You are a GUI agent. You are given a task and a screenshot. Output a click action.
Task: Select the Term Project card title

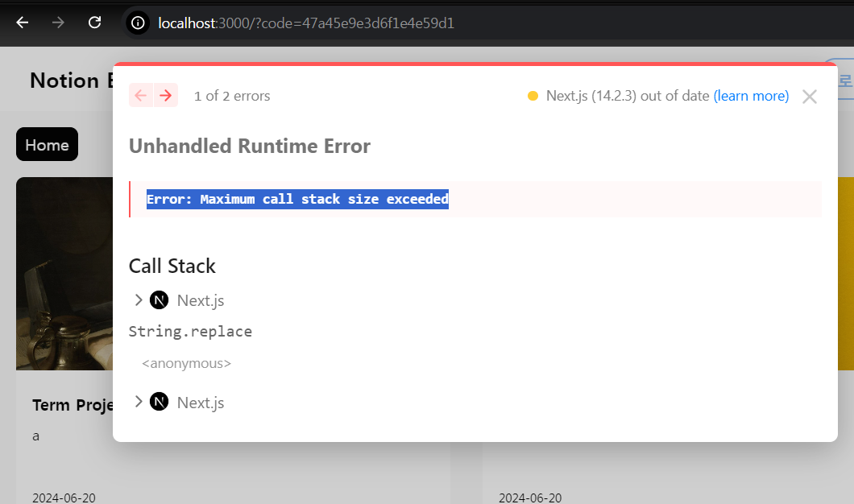pyautogui.click(x=73, y=405)
